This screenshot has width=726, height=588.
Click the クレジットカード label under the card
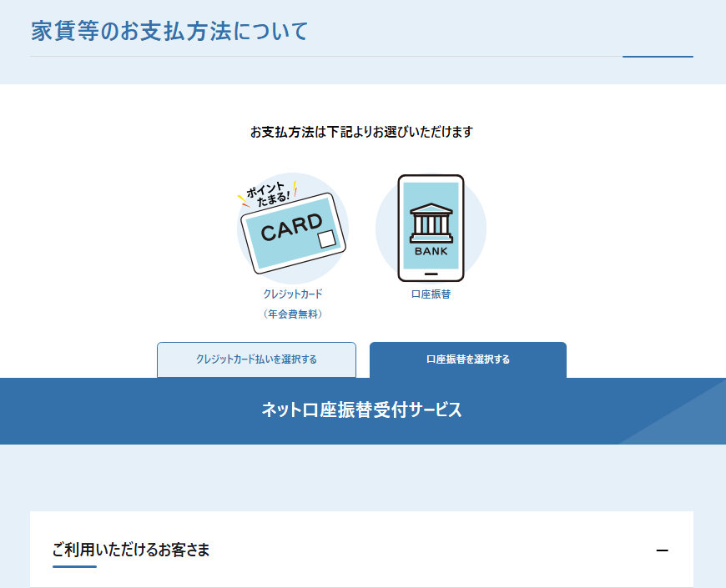292,294
